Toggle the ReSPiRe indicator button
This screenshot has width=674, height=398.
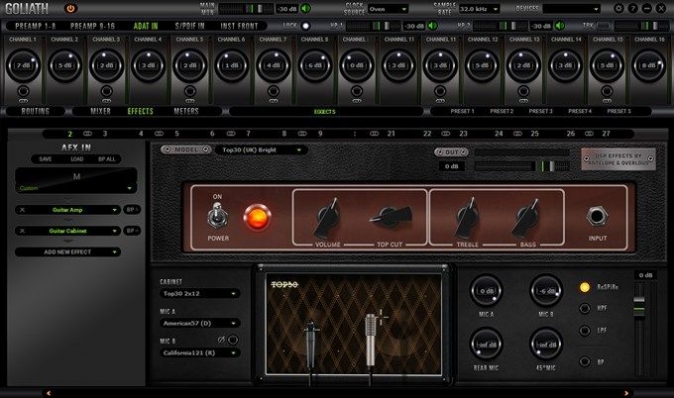585,287
